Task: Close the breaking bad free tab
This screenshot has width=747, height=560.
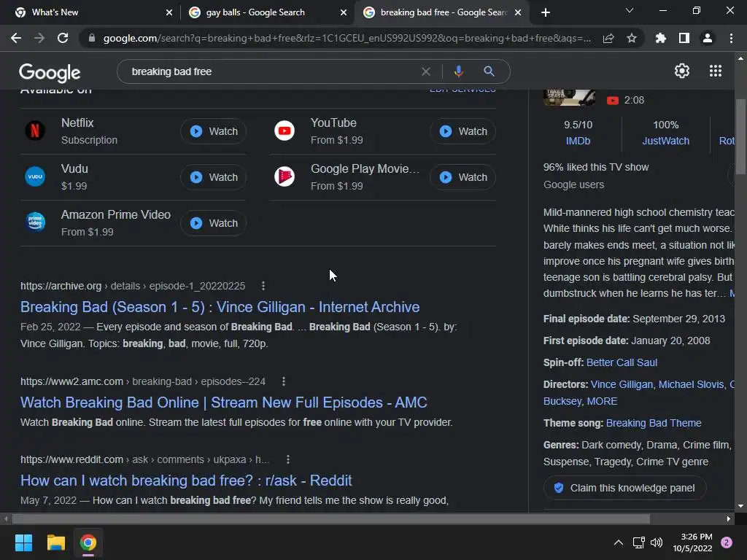Action: pyautogui.click(x=519, y=12)
